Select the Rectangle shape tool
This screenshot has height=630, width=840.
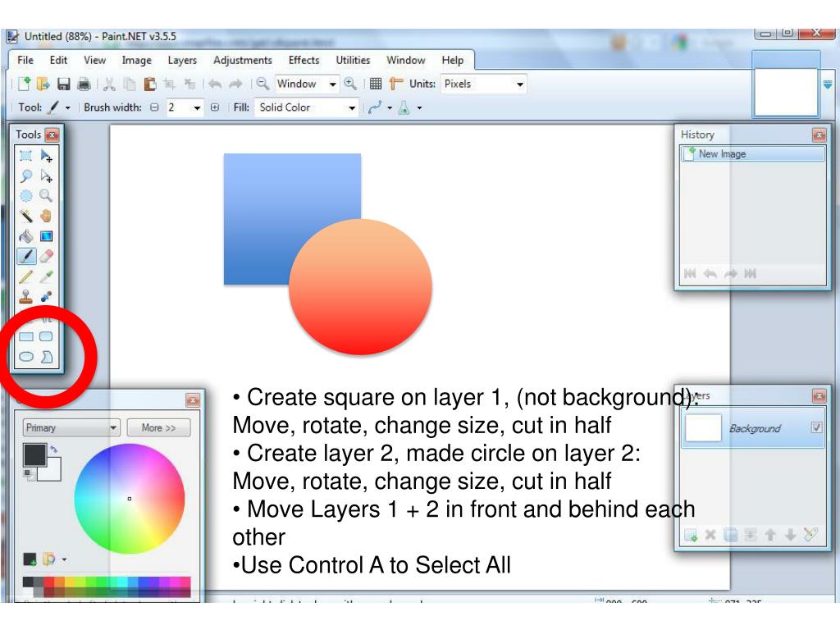[x=25, y=336]
